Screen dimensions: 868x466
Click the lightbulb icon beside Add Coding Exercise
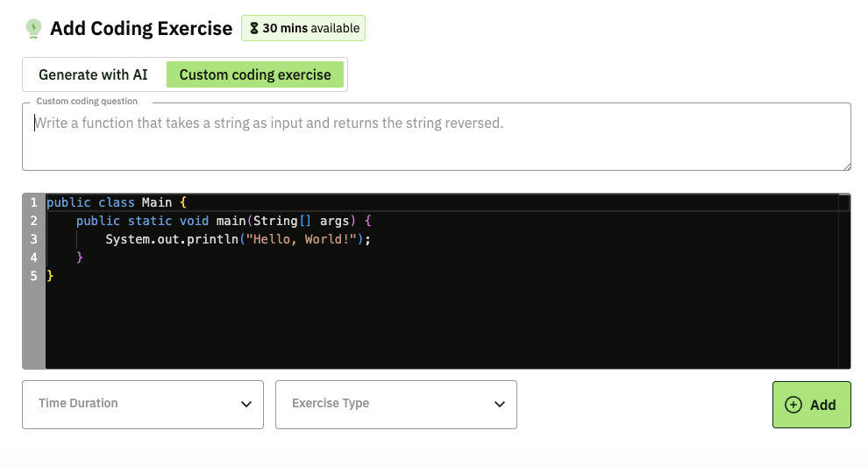point(34,28)
